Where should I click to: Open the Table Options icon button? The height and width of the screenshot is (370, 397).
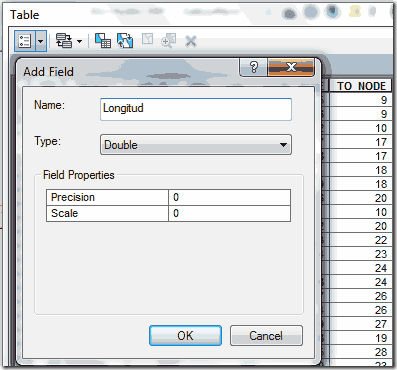(x=24, y=41)
